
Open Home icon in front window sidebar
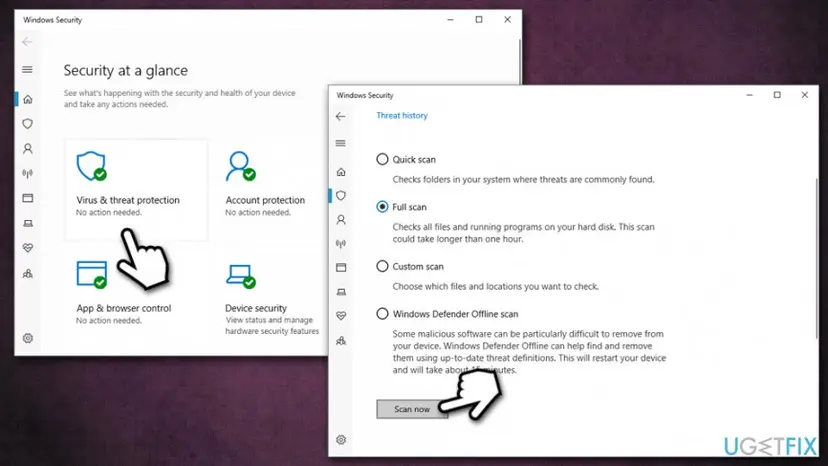pyautogui.click(x=341, y=172)
